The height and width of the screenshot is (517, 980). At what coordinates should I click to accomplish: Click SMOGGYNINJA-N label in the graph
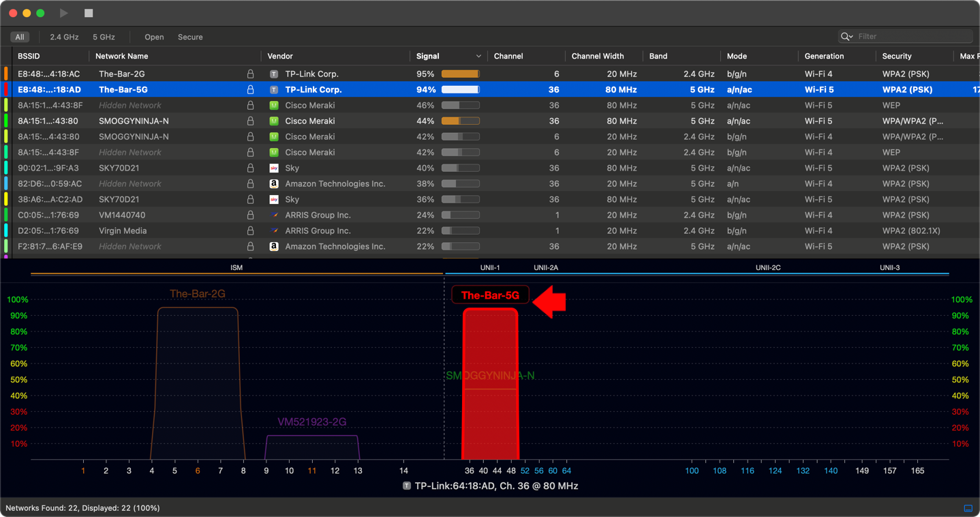(x=490, y=376)
